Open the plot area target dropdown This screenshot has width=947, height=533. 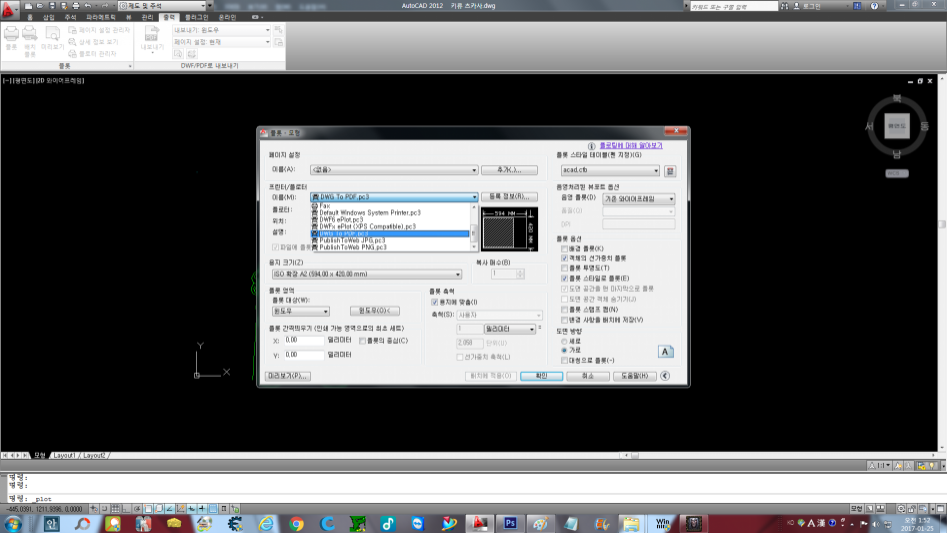coord(301,311)
